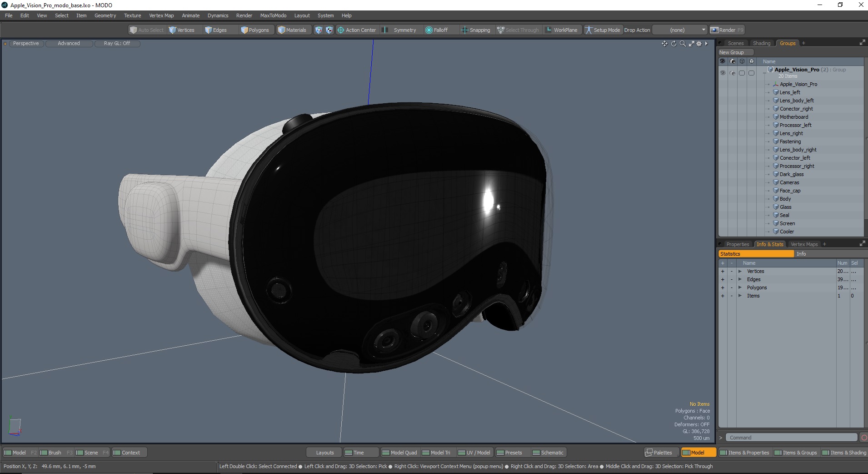Toggle the second checkbox in the group row

pos(752,73)
